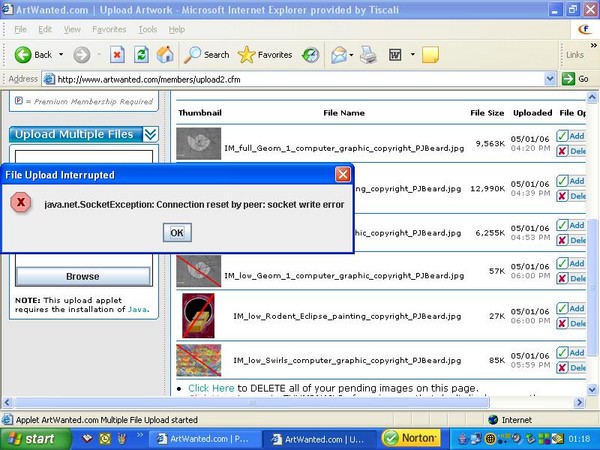This screenshot has width=600, height=450.
Task: Click the address bar URL field
Action: click(x=293, y=79)
